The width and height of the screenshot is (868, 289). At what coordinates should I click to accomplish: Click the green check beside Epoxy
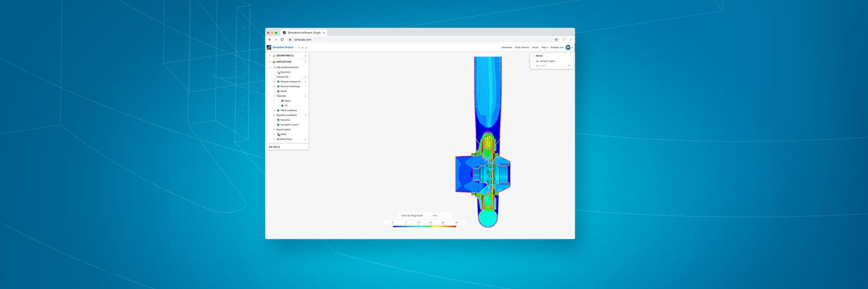(282, 101)
